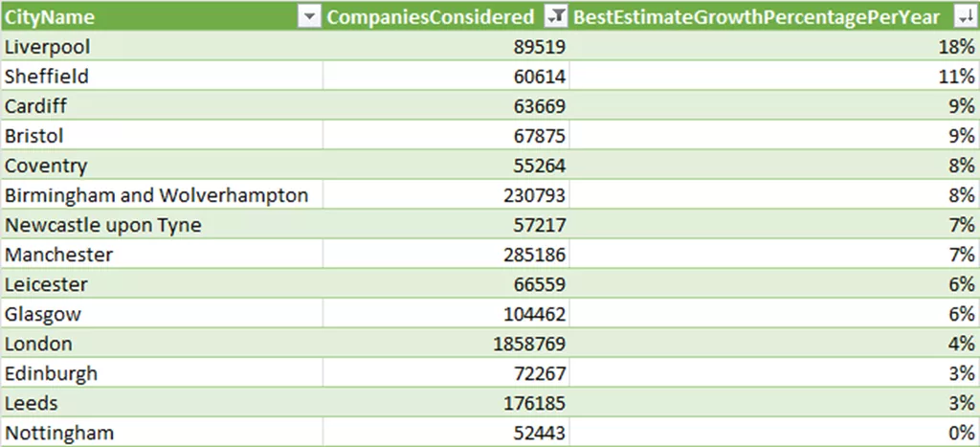
Task: Select the Glasgow value 104462
Action: click(x=446, y=314)
